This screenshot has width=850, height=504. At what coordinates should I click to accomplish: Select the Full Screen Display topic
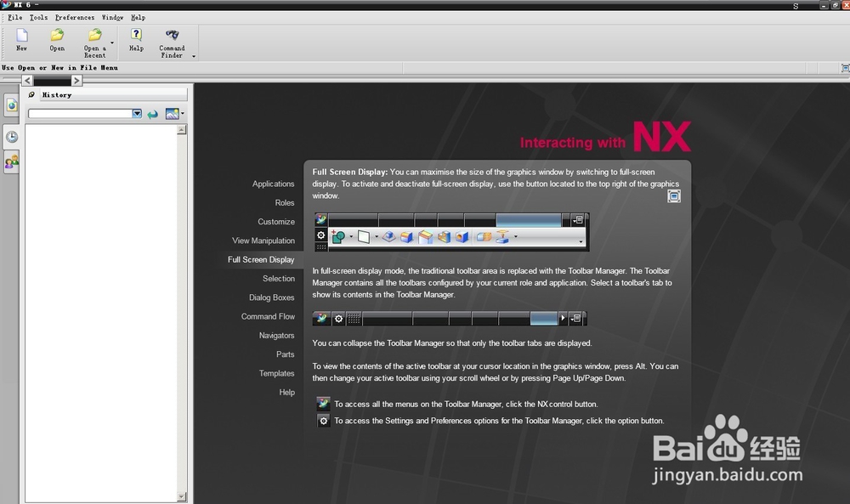pos(261,259)
